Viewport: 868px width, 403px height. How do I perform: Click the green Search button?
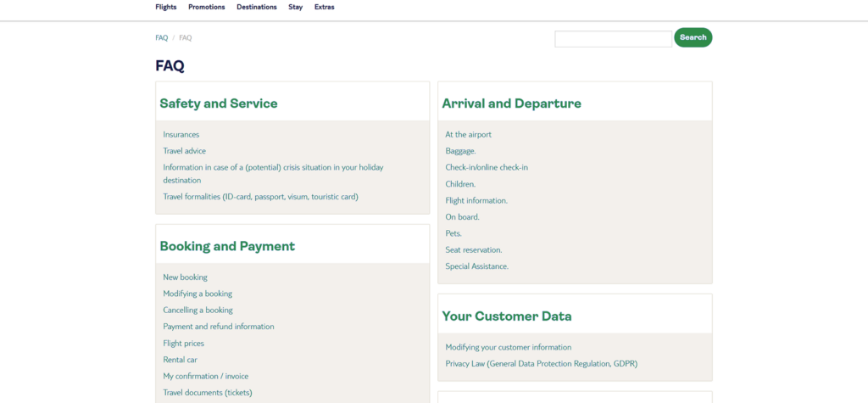(x=693, y=37)
